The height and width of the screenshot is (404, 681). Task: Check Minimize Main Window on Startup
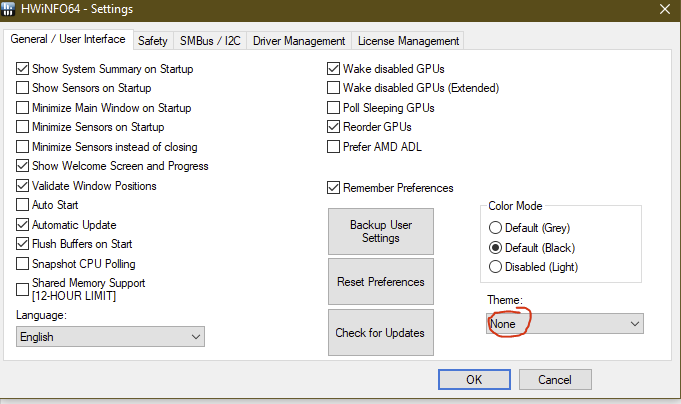pos(22,108)
